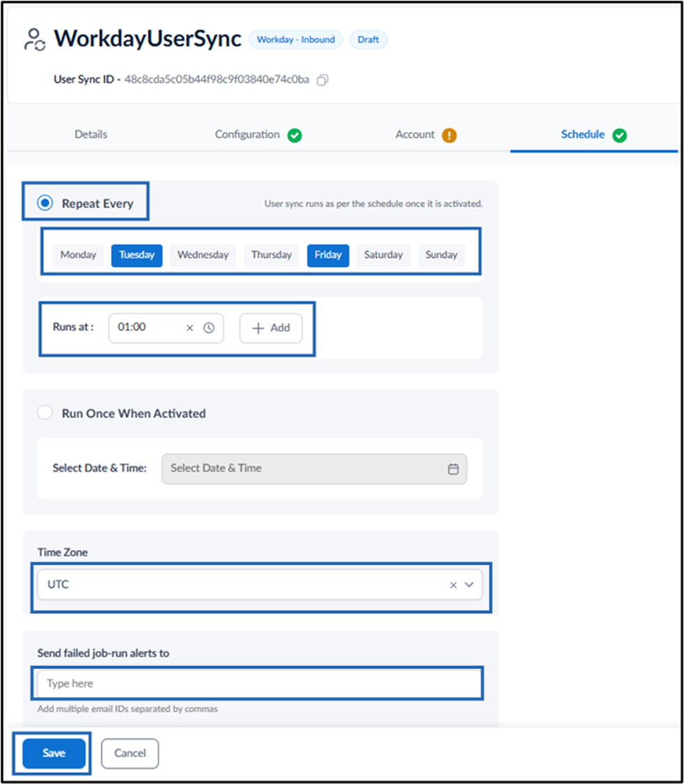Switch to the Configuration tab
The width and height of the screenshot is (684, 784).
(247, 134)
